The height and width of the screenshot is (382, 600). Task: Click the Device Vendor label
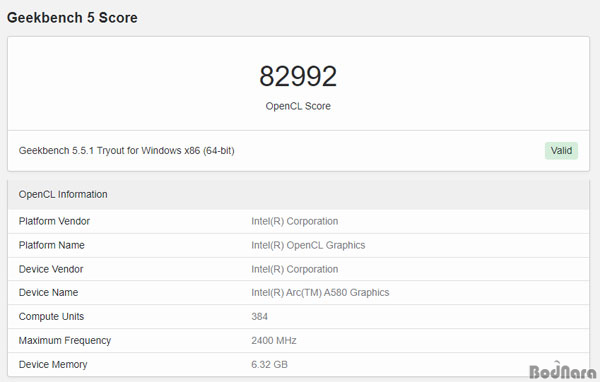(x=51, y=269)
